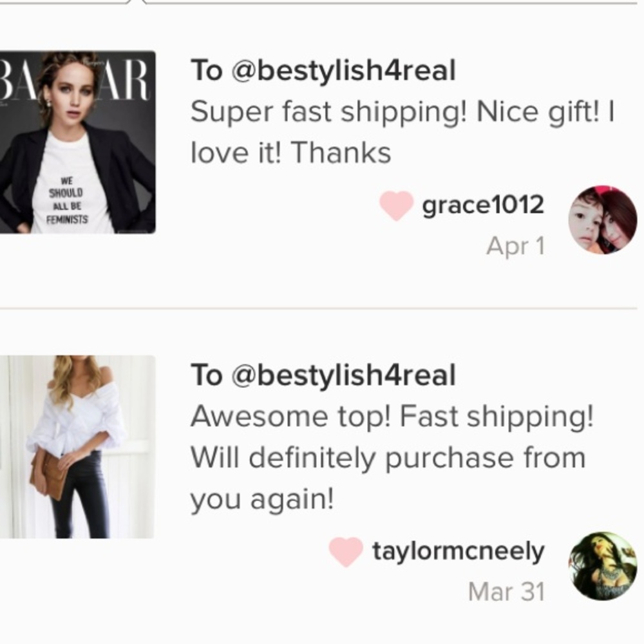The height and width of the screenshot is (644, 644).
Task: Like the review by grace1012 with heart icon
Action: click(396, 206)
